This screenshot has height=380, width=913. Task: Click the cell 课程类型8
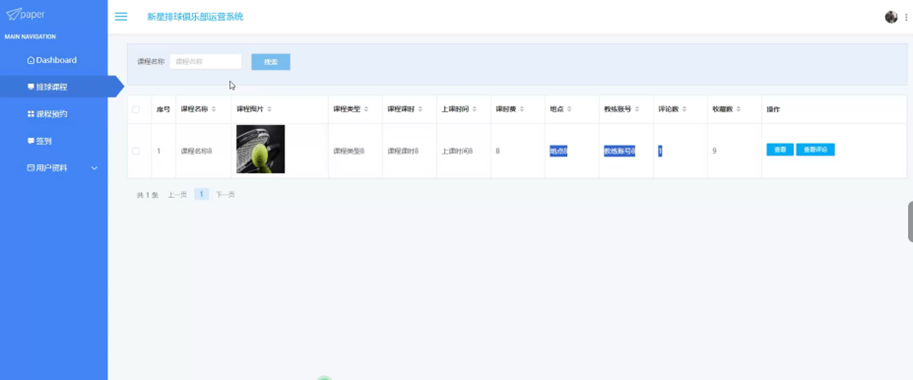pos(348,151)
